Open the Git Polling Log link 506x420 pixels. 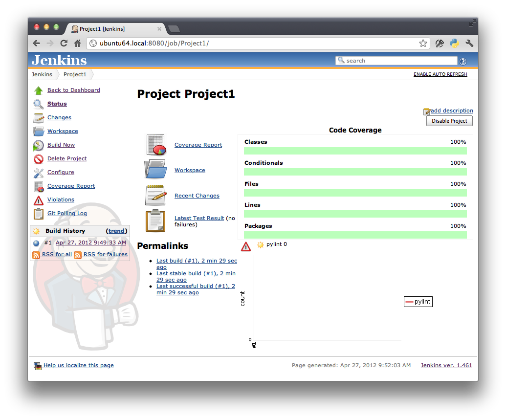point(67,213)
